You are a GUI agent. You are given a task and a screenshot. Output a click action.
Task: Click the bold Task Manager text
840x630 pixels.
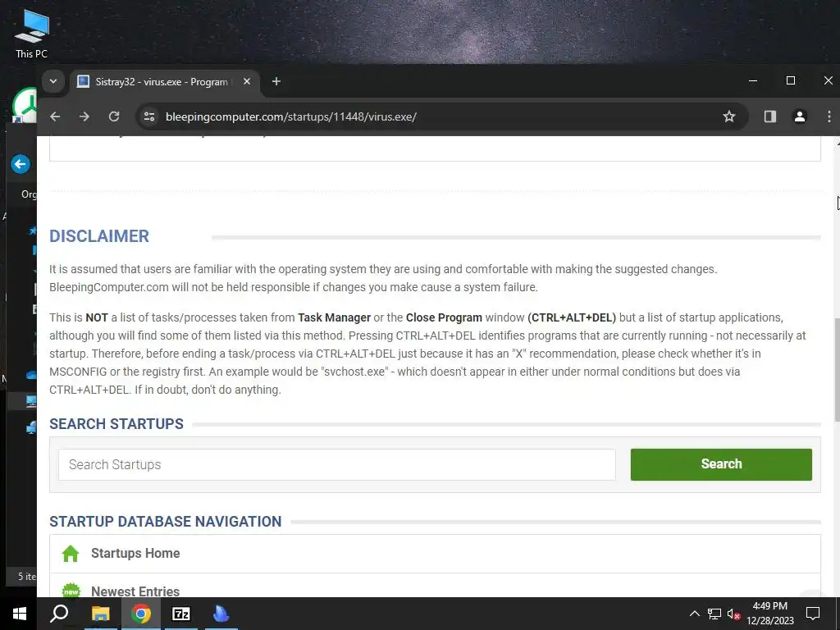(335, 317)
